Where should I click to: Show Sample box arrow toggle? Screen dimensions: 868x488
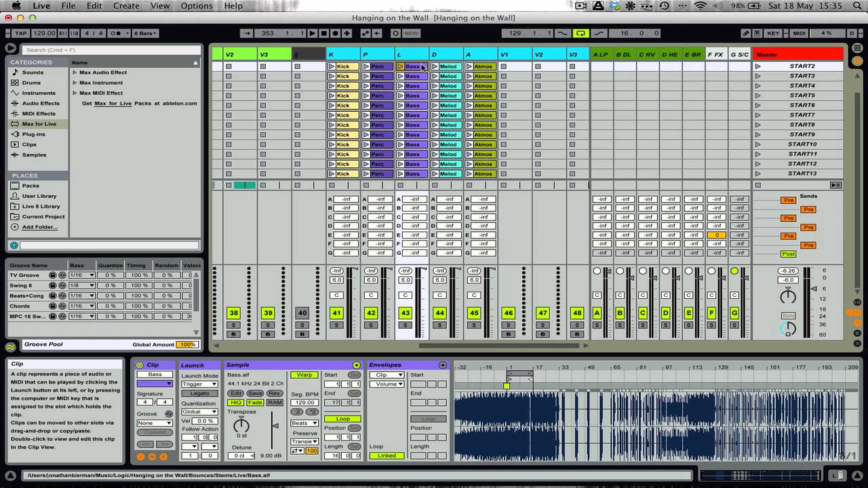tap(357, 365)
